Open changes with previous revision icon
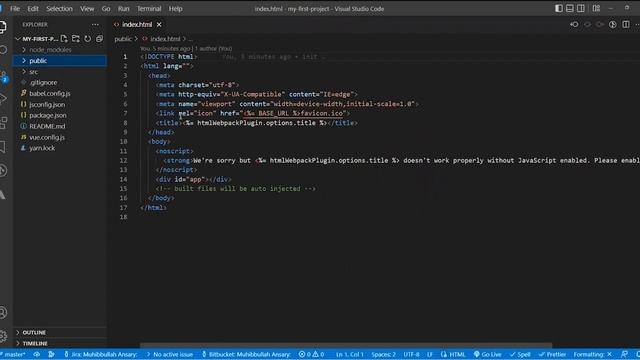Image resolution: width=640 pixels, height=360 pixels. pyautogui.click(x=574, y=24)
